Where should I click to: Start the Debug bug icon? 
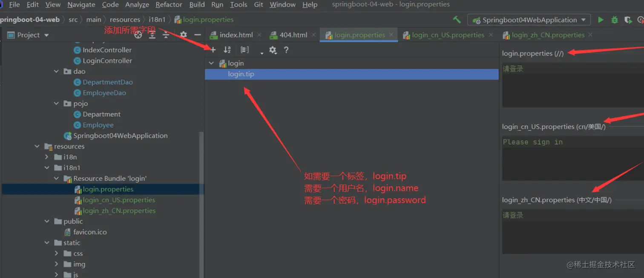point(614,20)
